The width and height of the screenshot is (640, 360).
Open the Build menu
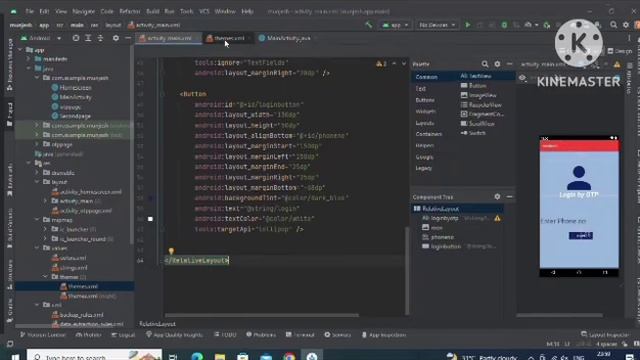point(153,11)
